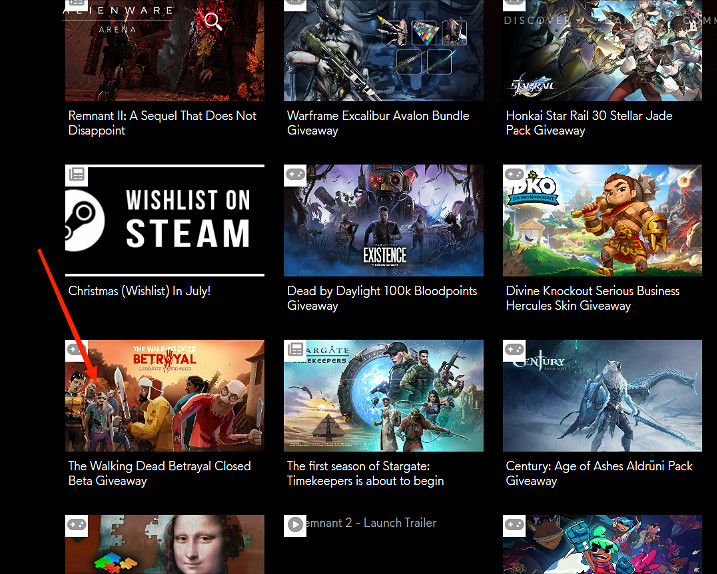Open Warframe Excalibur Avalon Bundle Giveaway title
Viewport: 717px width, 574px height.
click(377, 123)
